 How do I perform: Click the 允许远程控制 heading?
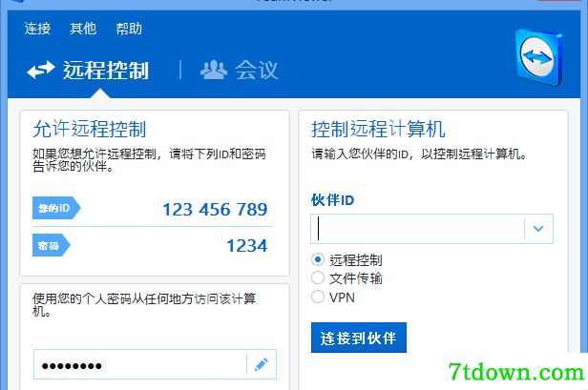click(x=90, y=130)
